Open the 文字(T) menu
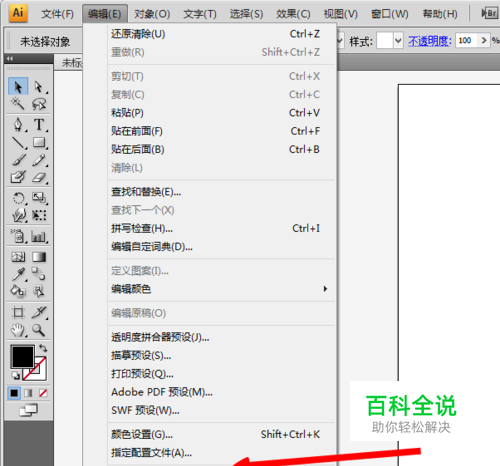 (x=200, y=14)
